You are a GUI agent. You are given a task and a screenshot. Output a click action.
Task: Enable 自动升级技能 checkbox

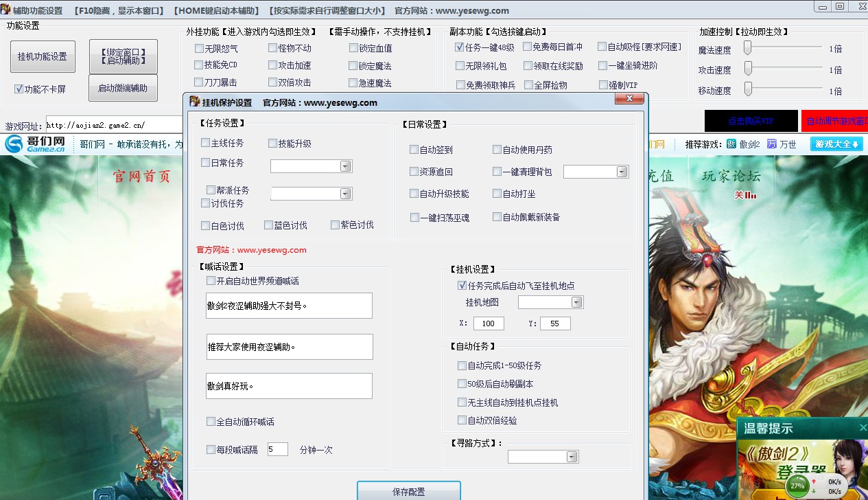tap(414, 194)
